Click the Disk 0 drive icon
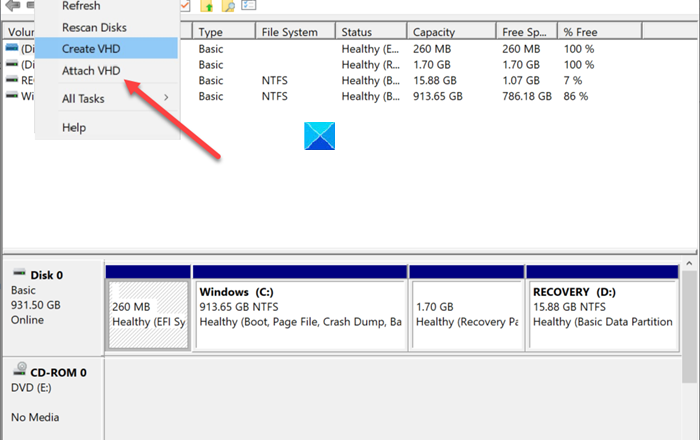The height and width of the screenshot is (440, 700). tap(19, 273)
